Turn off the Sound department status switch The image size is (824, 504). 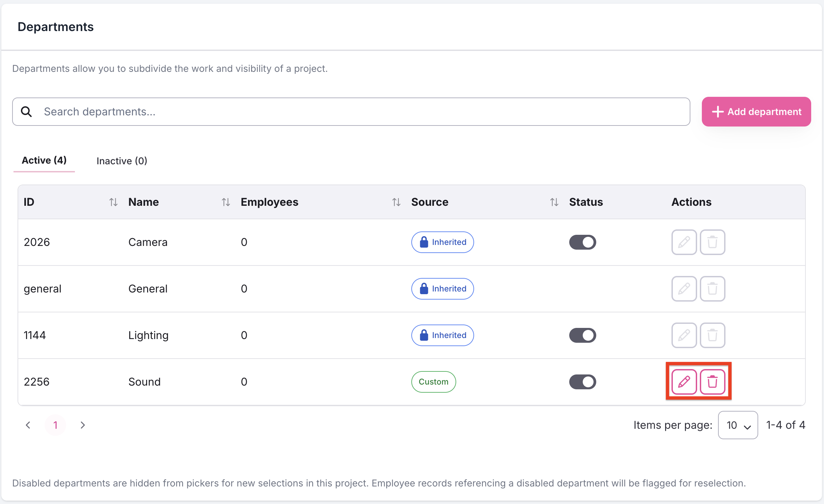pos(582,382)
